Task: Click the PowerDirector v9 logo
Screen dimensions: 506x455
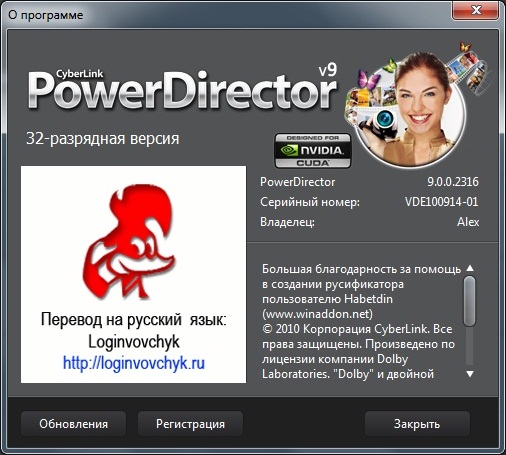Action: click(x=182, y=88)
